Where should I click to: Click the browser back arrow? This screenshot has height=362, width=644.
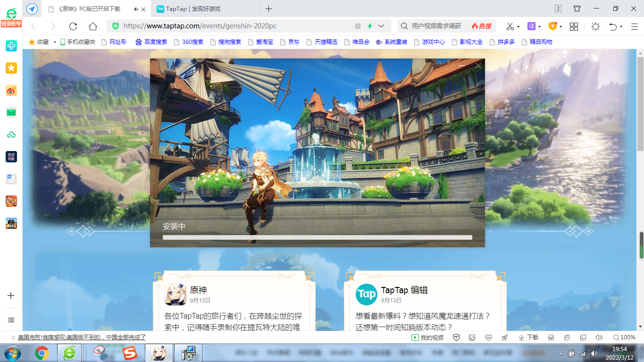[33, 26]
